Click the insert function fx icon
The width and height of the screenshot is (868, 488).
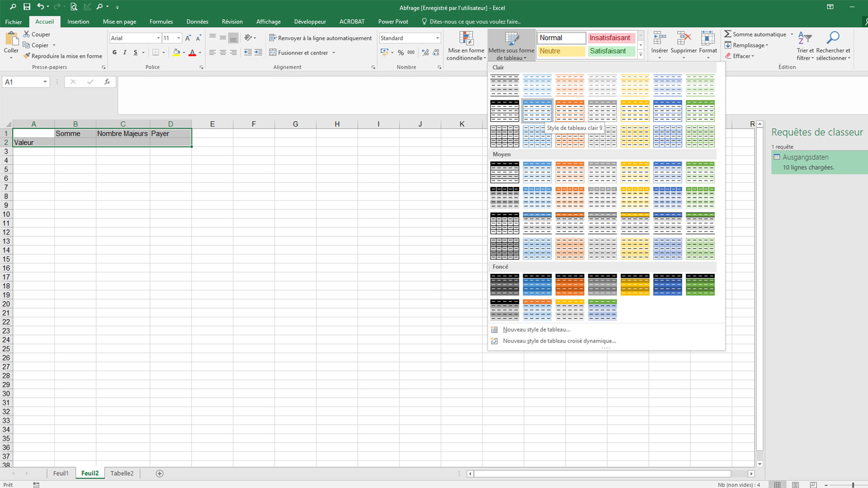[107, 82]
